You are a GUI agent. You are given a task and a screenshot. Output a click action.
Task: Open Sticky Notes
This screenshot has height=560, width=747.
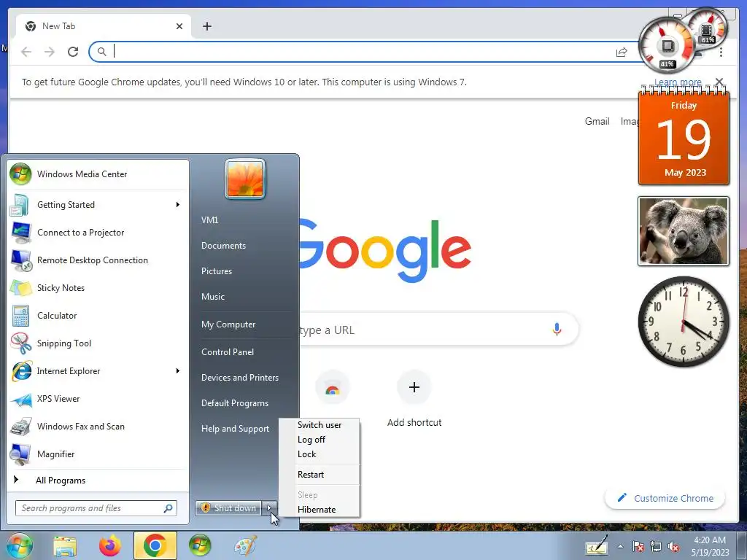coord(98,287)
